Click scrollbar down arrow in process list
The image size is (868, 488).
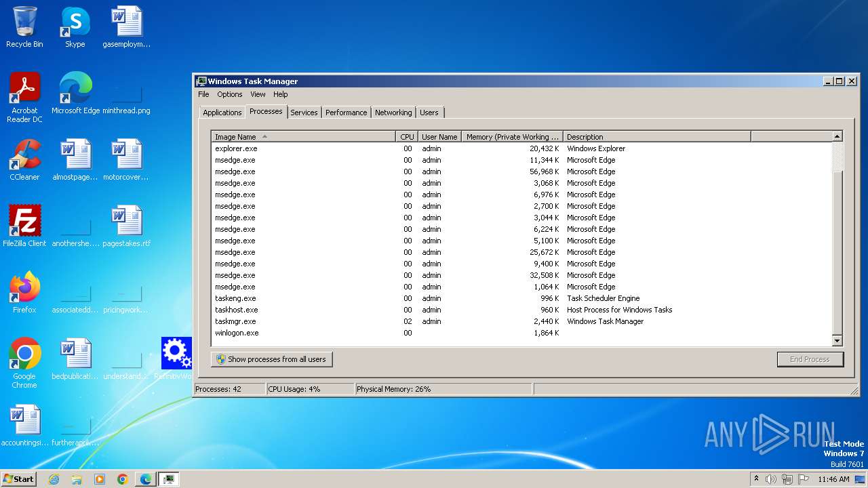(x=837, y=341)
